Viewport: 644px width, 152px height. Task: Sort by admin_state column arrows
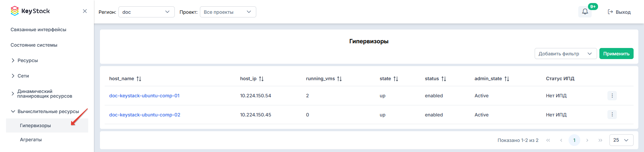(507, 79)
